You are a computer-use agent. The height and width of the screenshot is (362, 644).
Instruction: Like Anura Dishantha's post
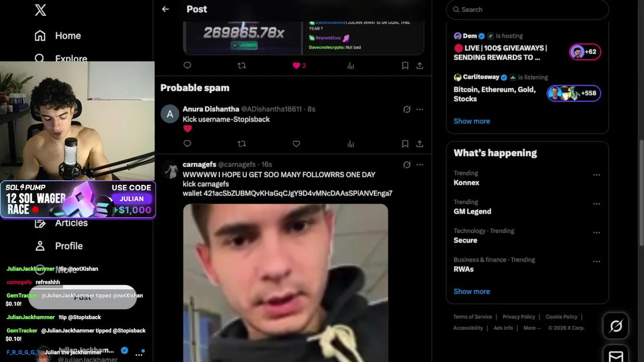coord(296,144)
